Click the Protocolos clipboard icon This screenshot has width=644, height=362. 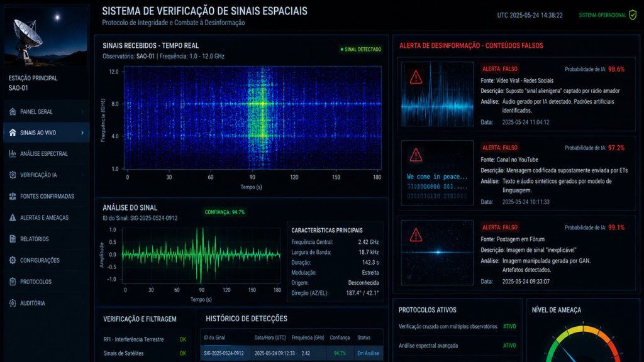pos(13,282)
